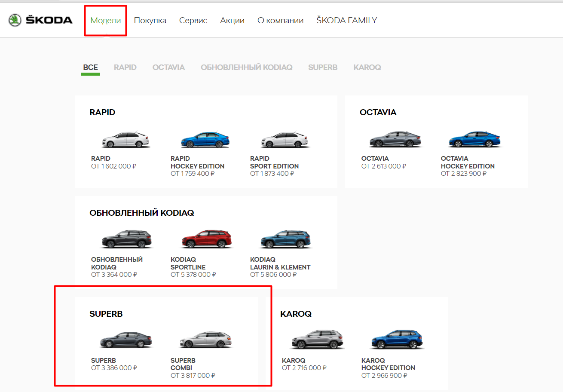
Task: Click the blue OCTAVIA Hockey Edition car image
Action: 475,140
